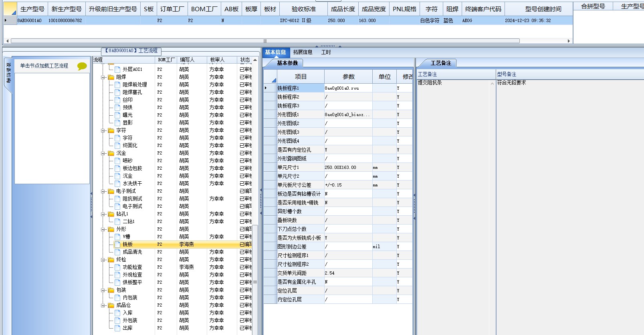
Task: Click the document icon beside 出库
Action: pyautogui.click(x=117, y=328)
